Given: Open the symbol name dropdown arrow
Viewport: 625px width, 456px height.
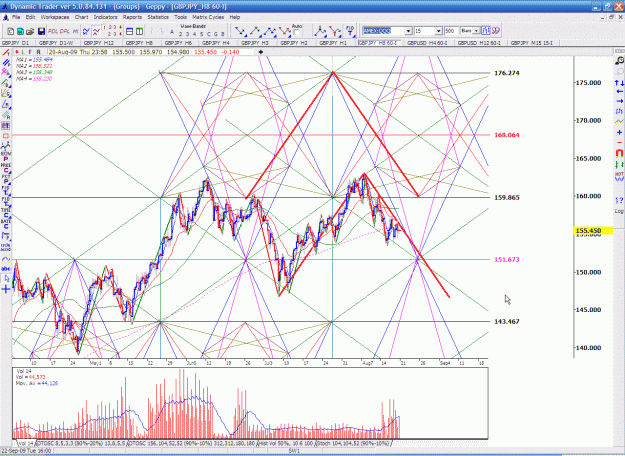Looking at the screenshot, I should click(408, 31).
